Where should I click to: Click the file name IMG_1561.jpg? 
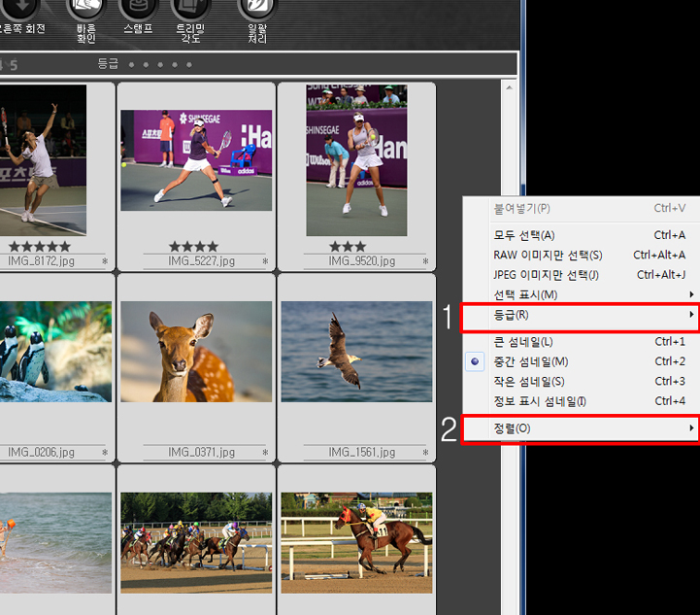pos(362,452)
